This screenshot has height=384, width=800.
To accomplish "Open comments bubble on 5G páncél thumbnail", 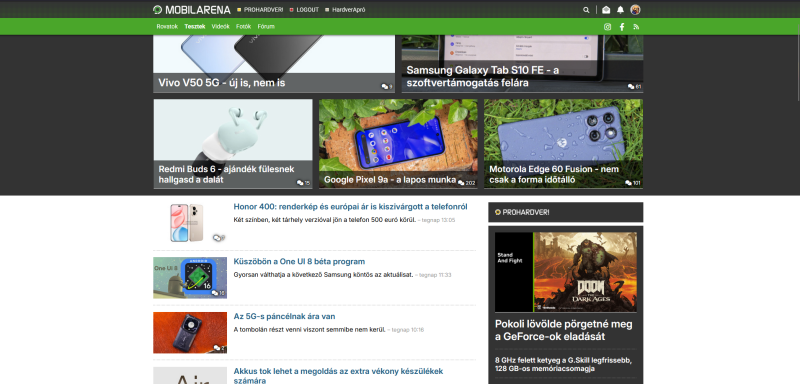I will [219, 348].
